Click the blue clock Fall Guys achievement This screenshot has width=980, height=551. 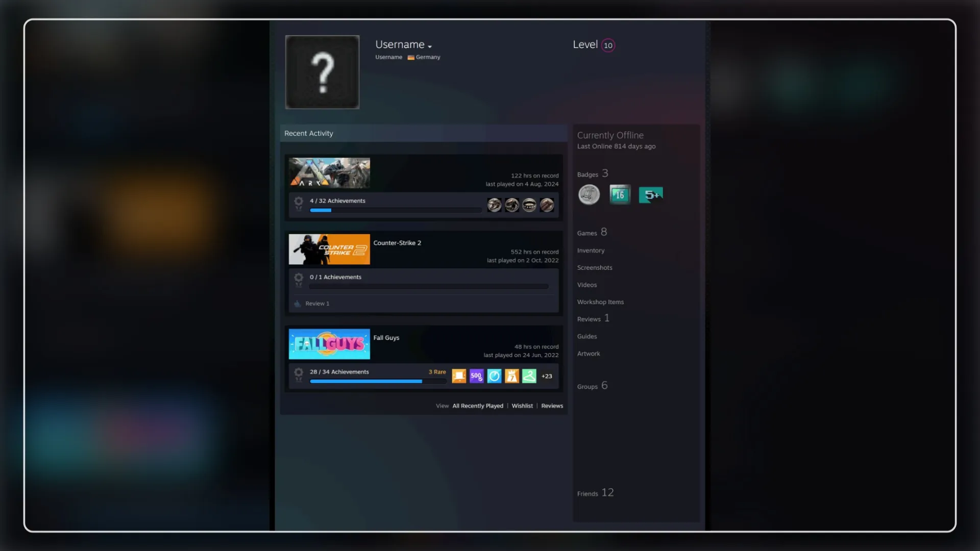(x=494, y=376)
